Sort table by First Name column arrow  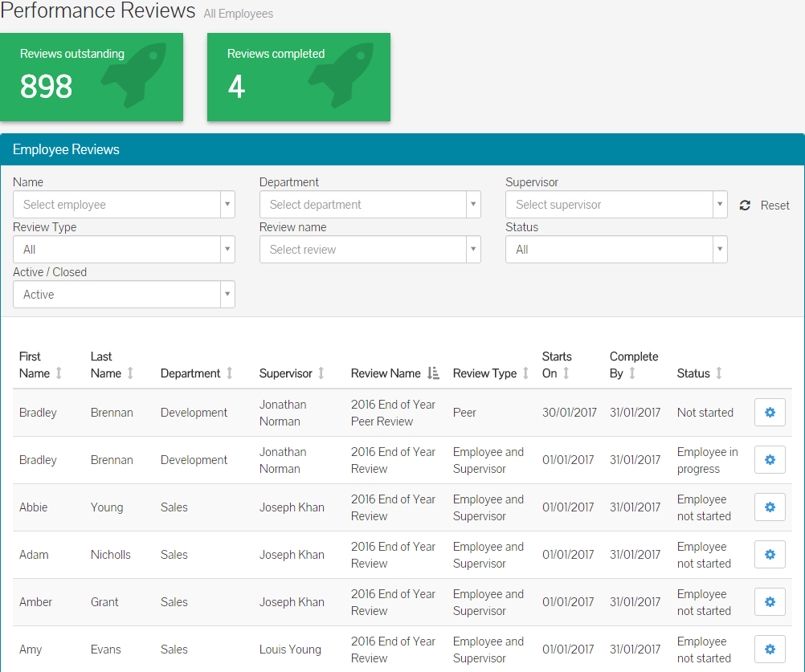tap(59, 373)
